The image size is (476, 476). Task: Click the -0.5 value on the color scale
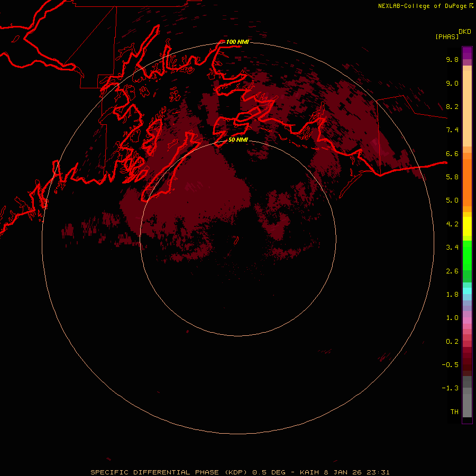[x=450, y=365]
